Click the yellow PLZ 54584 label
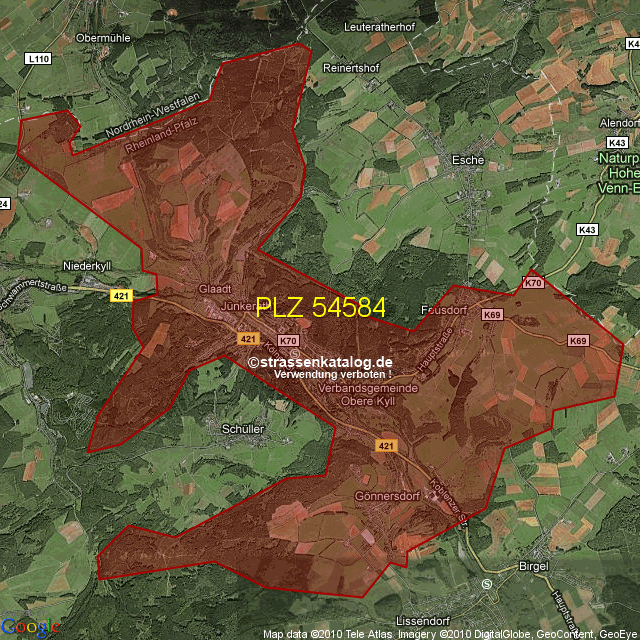640x640 pixels. tap(320, 308)
